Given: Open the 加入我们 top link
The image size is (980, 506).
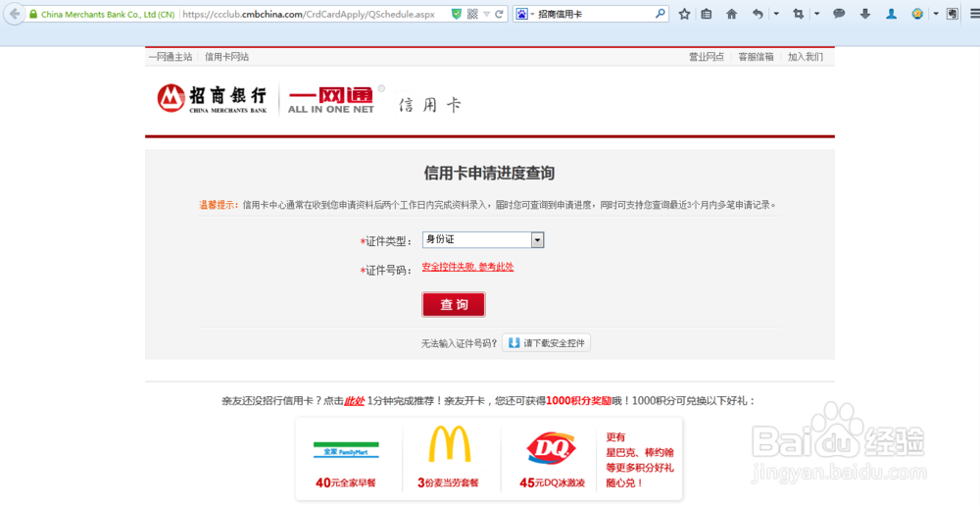Looking at the screenshot, I should pyautogui.click(x=806, y=57).
